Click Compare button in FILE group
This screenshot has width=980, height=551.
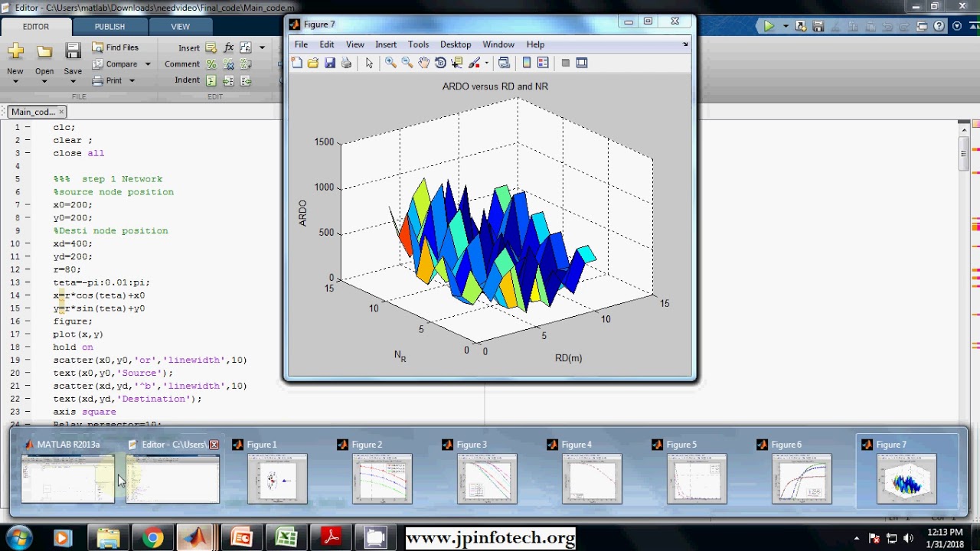(x=116, y=64)
